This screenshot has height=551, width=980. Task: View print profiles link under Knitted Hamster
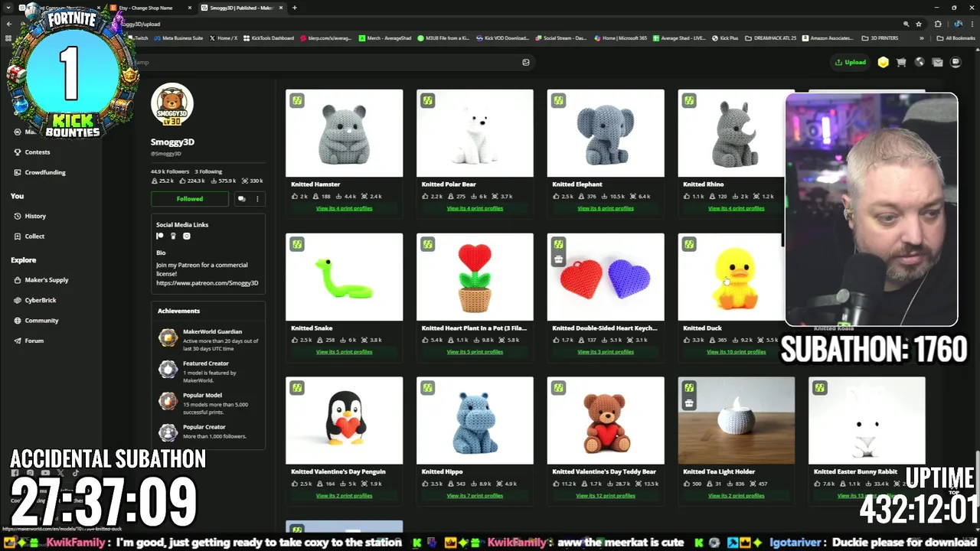345,208
